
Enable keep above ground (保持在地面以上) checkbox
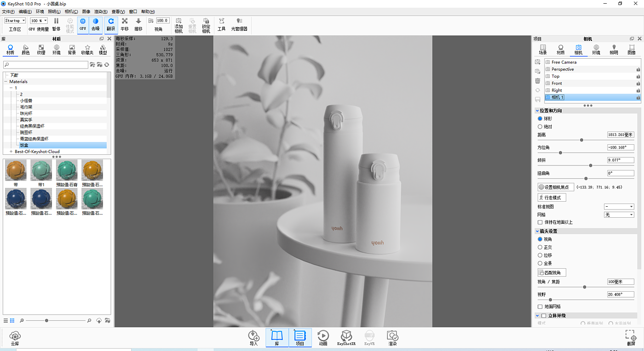[x=540, y=222]
